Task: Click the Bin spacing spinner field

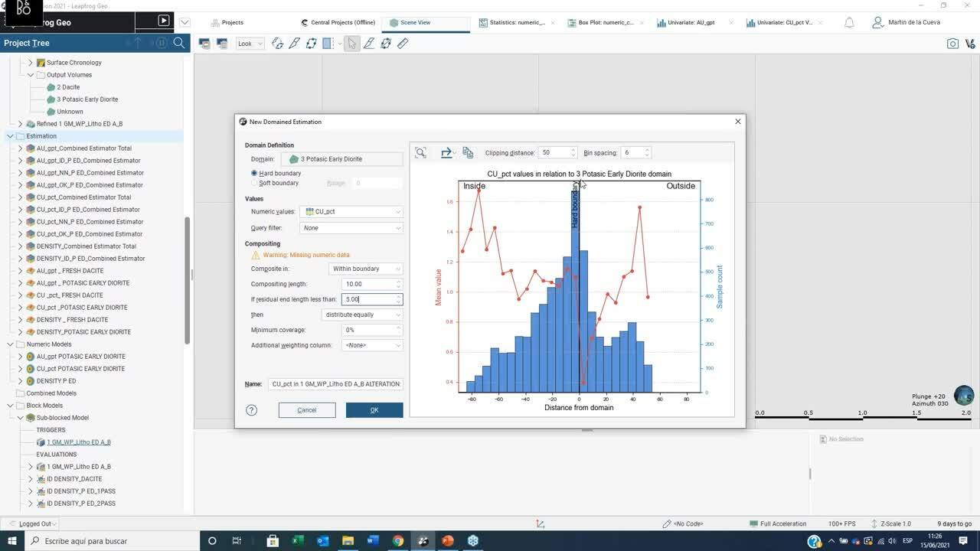Action: (636, 152)
